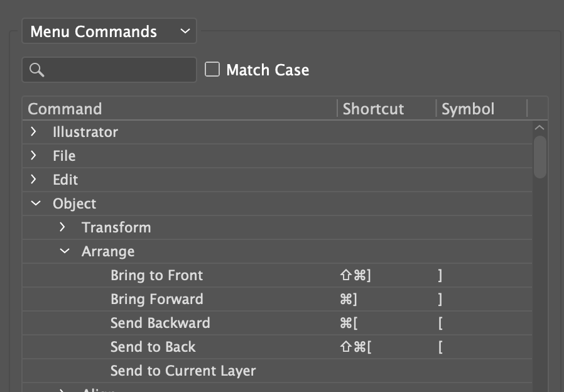Image resolution: width=564 pixels, height=392 pixels.
Task: Open the Menu Commands dropdown
Action: click(109, 31)
